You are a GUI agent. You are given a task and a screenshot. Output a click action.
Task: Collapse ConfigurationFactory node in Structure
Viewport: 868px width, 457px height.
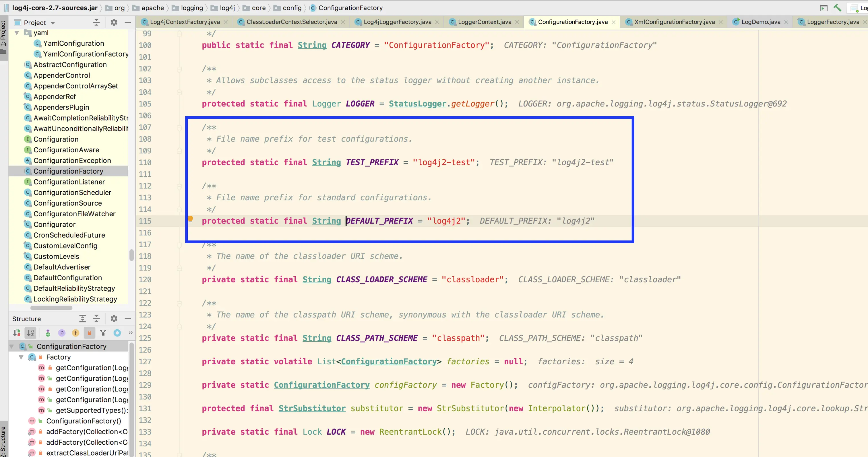click(12, 347)
